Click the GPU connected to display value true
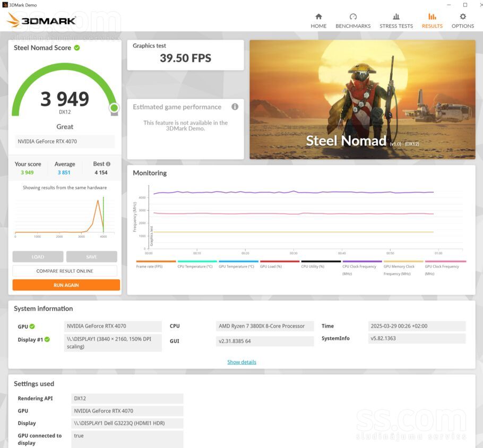483x448 pixels. (127, 439)
